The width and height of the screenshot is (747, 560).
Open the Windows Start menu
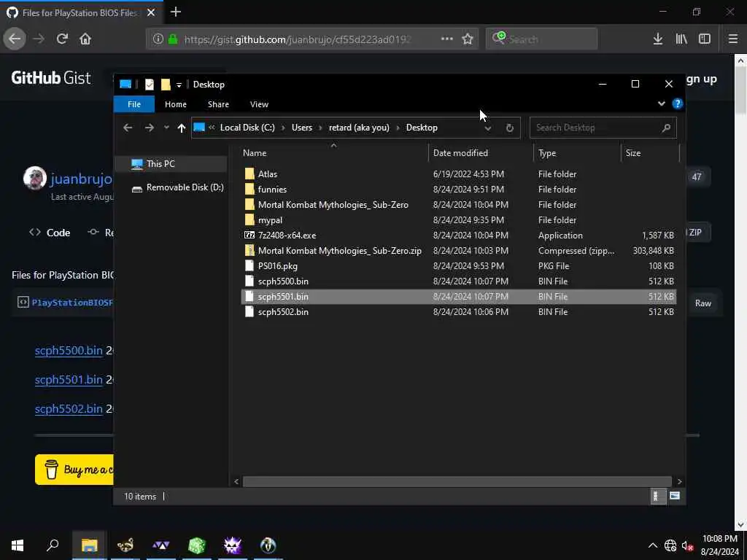pyautogui.click(x=18, y=545)
